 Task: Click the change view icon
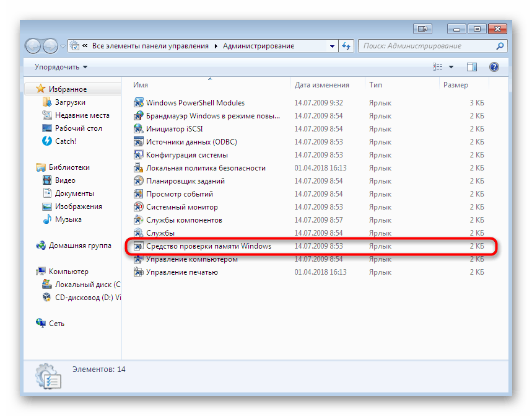click(x=438, y=67)
